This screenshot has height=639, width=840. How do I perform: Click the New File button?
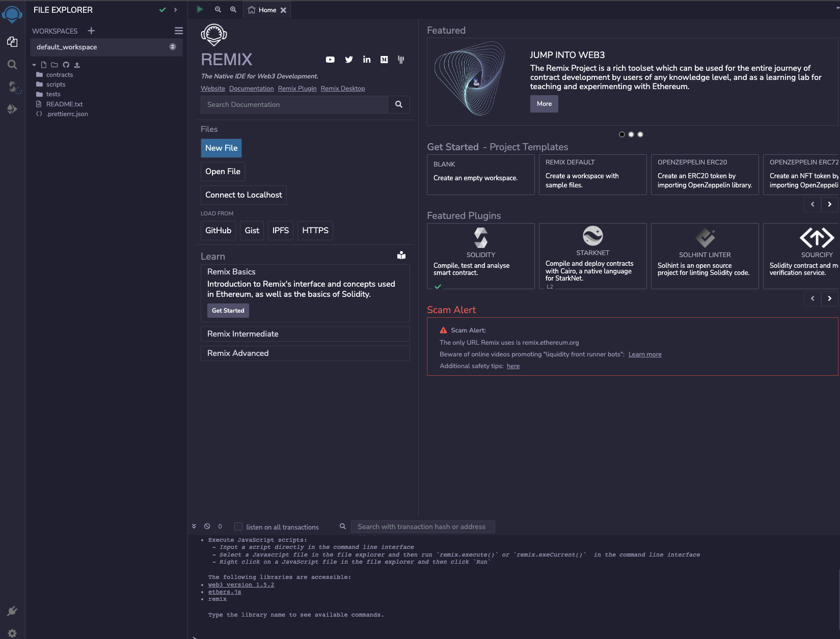click(221, 148)
